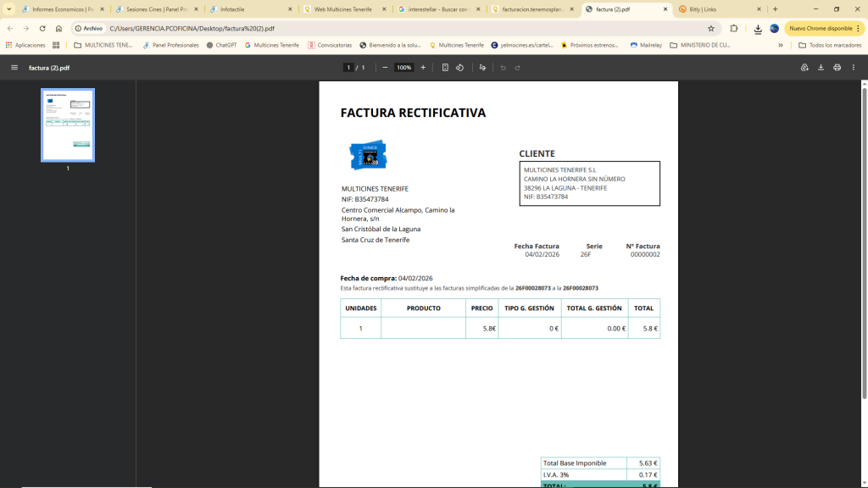Image resolution: width=868 pixels, height=488 pixels.
Task: Select the draw annotation tool
Action: tap(482, 67)
